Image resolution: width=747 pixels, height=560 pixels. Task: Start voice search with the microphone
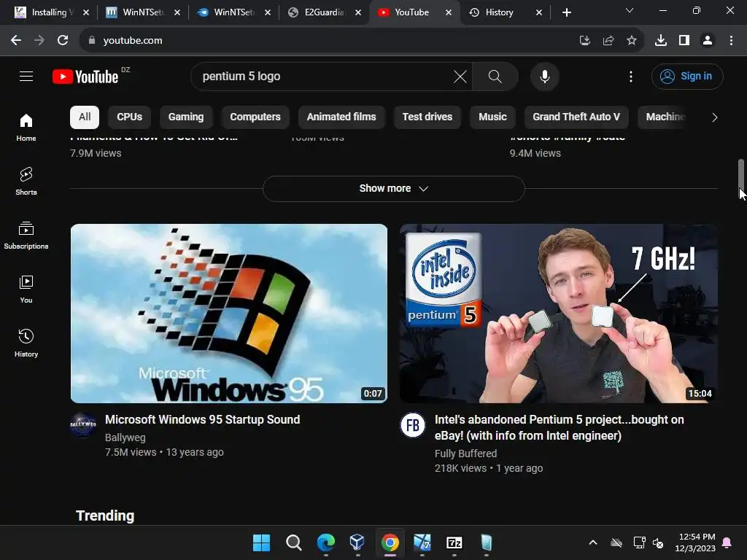point(544,76)
